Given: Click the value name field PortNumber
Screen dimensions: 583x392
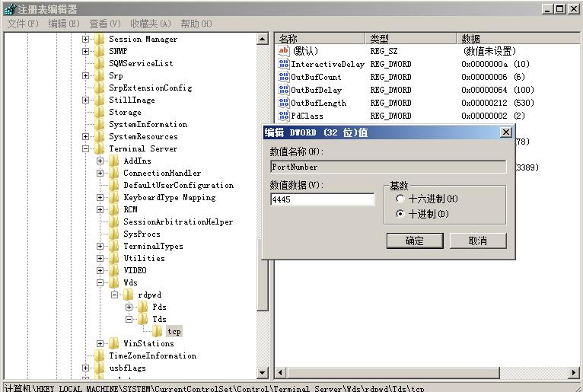Looking at the screenshot, I should (x=388, y=167).
